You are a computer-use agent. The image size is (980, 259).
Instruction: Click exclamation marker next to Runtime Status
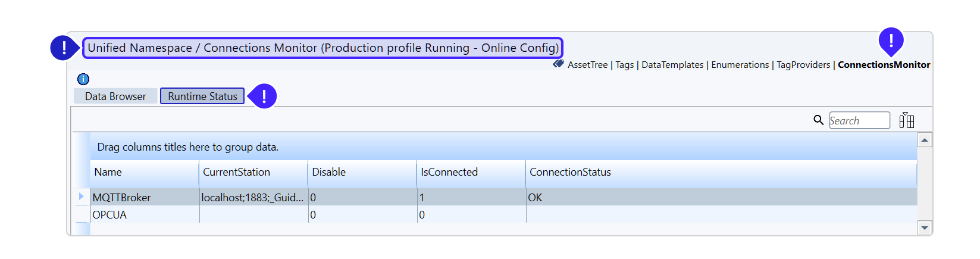(x=263, y=96)
